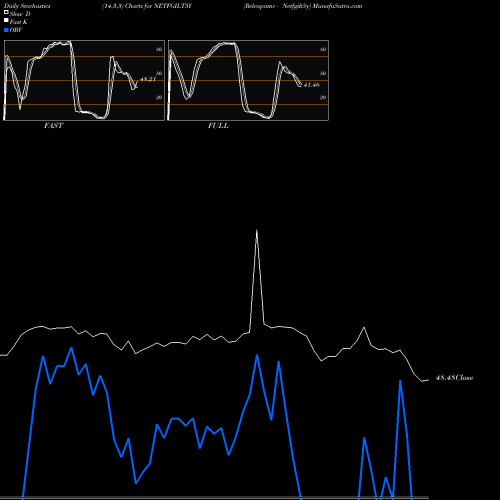Click the Slow D legend swatch
500x500 pixels.
[6, 13]
